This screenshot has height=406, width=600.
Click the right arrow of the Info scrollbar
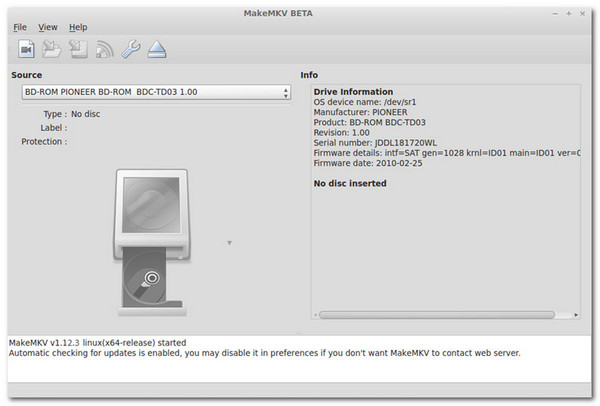pos(576,315)
